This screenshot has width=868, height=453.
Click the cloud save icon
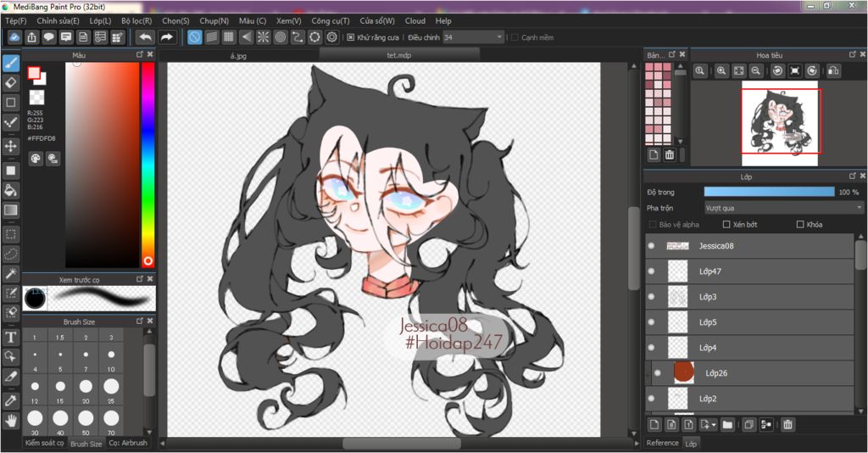(15, 37)
